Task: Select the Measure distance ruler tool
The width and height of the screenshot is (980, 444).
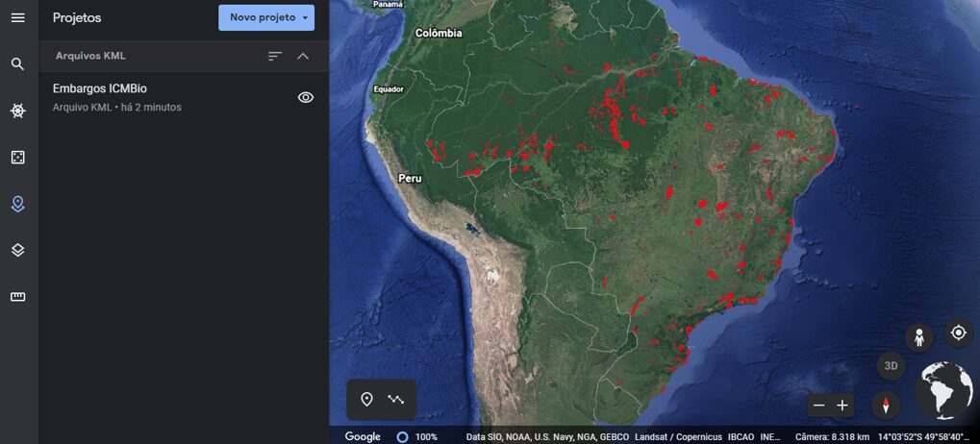Action: [x=17, y=297]
